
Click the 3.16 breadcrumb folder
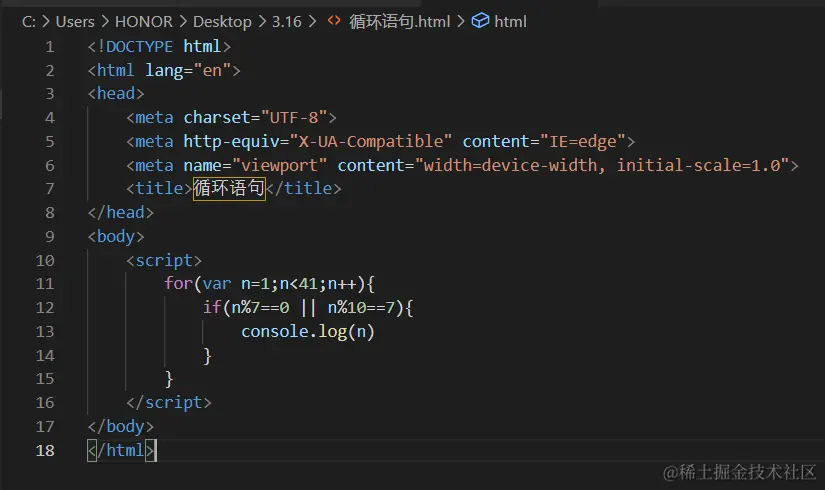(x=287, y=22)
